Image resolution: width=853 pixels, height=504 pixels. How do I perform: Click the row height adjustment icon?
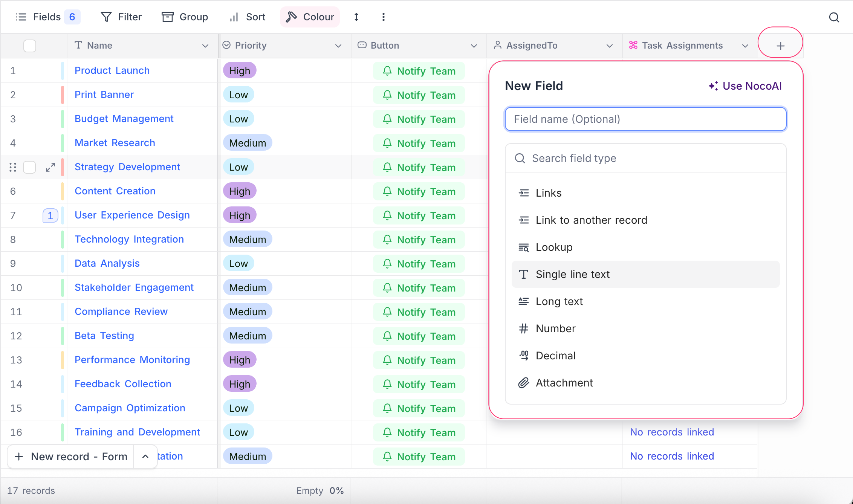(x=356, y=17)
